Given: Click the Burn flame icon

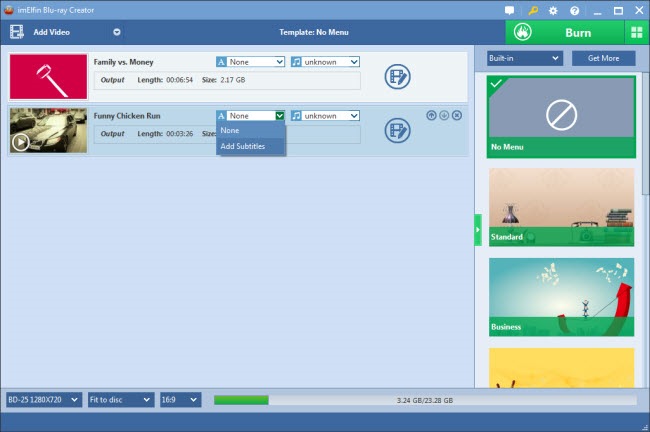Looking at the screenshot, I should (522, 32).
